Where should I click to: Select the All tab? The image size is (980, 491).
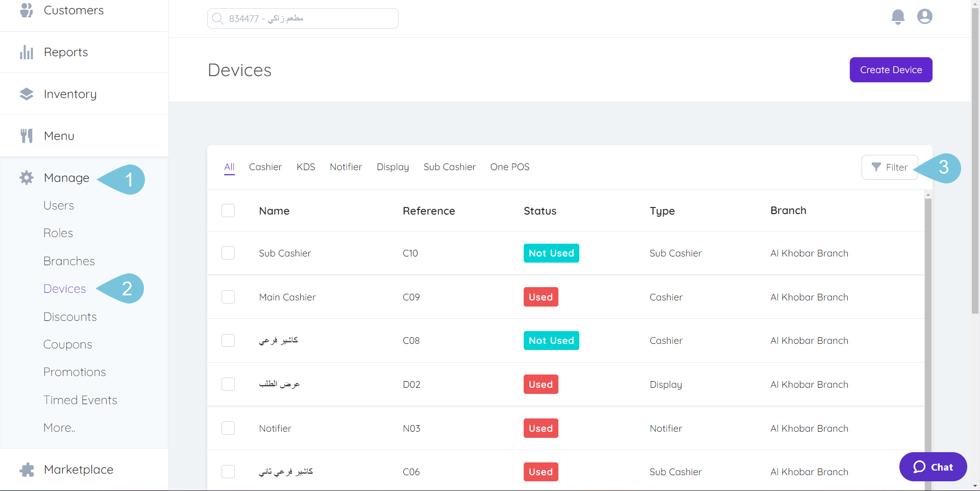tap(229, 167)
